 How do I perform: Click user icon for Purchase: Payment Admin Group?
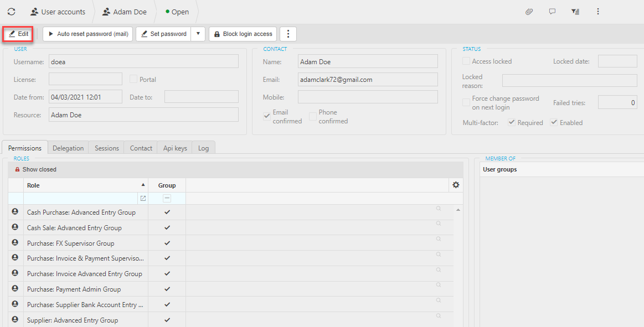point(15,288)
